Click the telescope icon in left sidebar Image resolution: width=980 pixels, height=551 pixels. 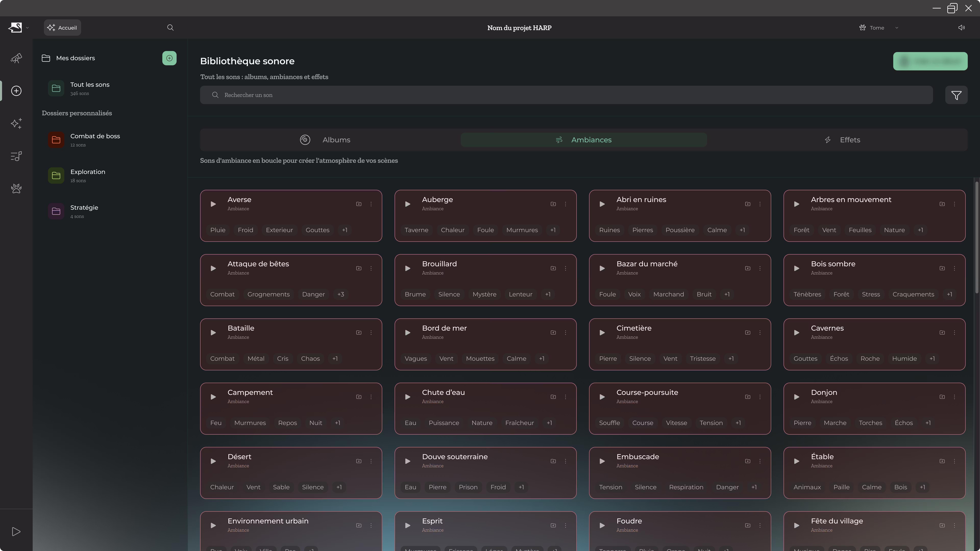pyautogui.click(x=16, y=58)
